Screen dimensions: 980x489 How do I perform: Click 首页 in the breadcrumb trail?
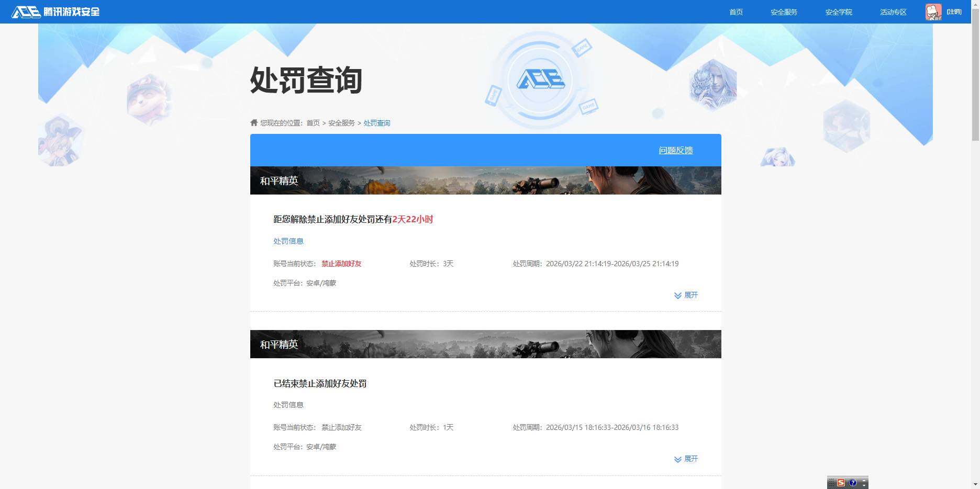(x=313, y=122)
